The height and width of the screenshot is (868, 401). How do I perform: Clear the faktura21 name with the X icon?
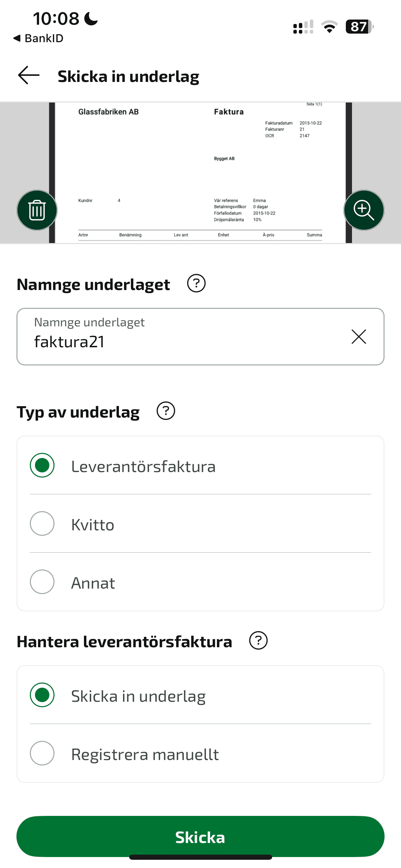click(x=359, y=337)
